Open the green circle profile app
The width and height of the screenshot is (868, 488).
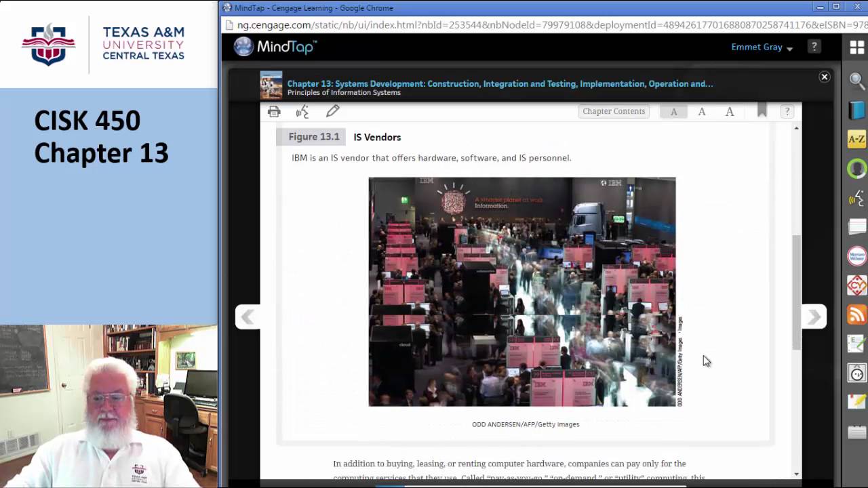pos(857,169)
